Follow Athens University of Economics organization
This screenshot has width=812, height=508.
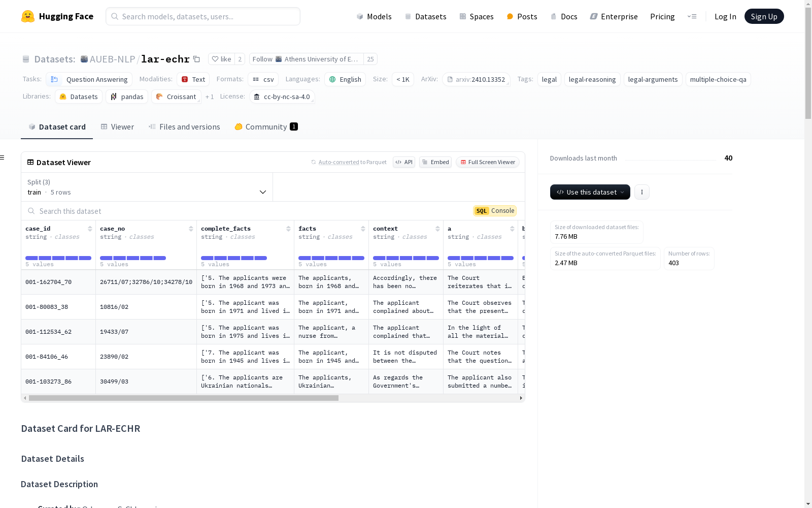[307, 59]
